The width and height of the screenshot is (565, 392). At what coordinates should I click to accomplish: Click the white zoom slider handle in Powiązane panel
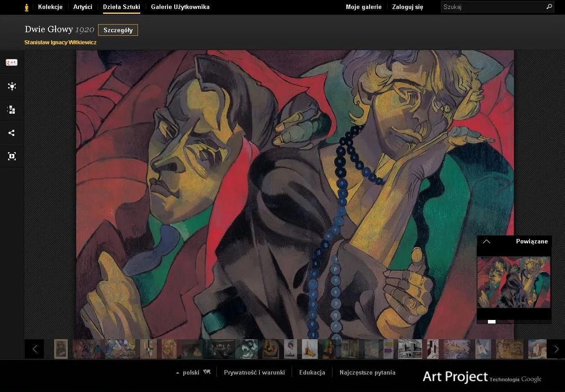click(x=492, y=322)
